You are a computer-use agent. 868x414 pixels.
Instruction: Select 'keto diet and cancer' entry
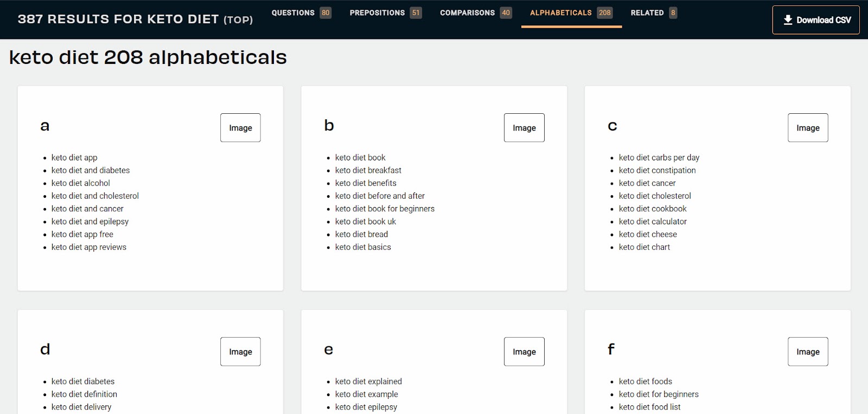(x=87, y=209)
